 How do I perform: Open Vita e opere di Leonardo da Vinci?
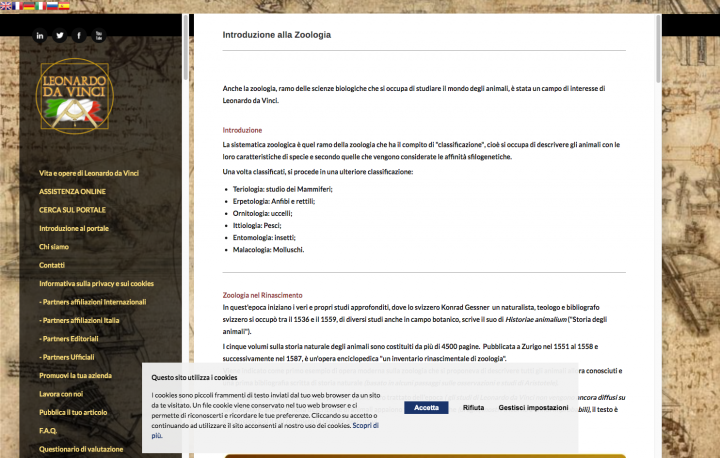point(89,173)
